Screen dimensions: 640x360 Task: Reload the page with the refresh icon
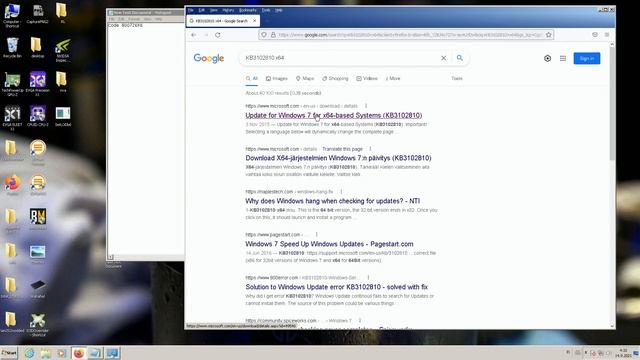pyautogui.click(x=218, y=35)
